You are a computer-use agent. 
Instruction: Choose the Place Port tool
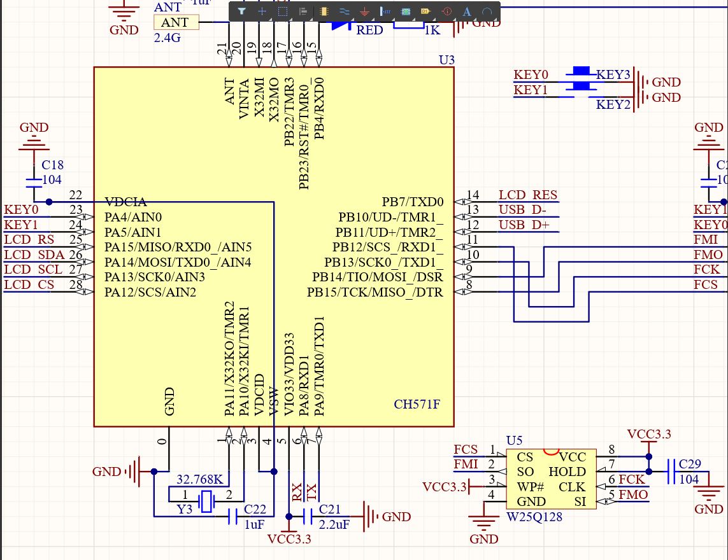coord(425,11)
